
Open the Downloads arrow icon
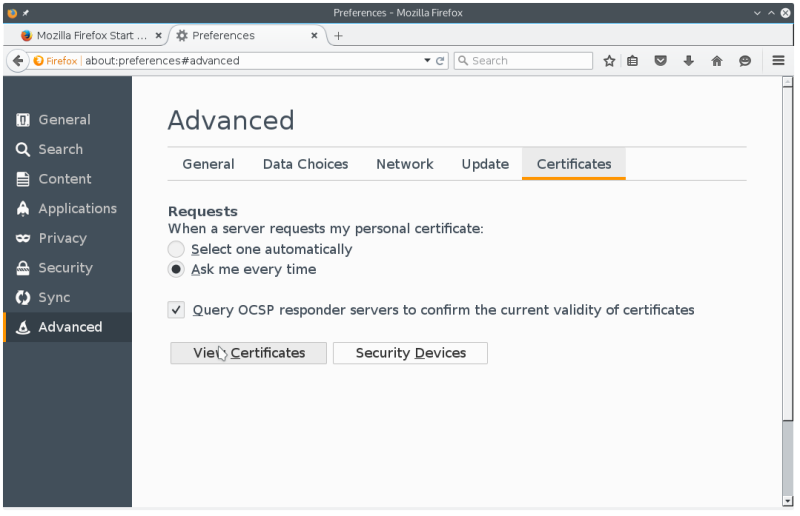[x=689, y=61]
